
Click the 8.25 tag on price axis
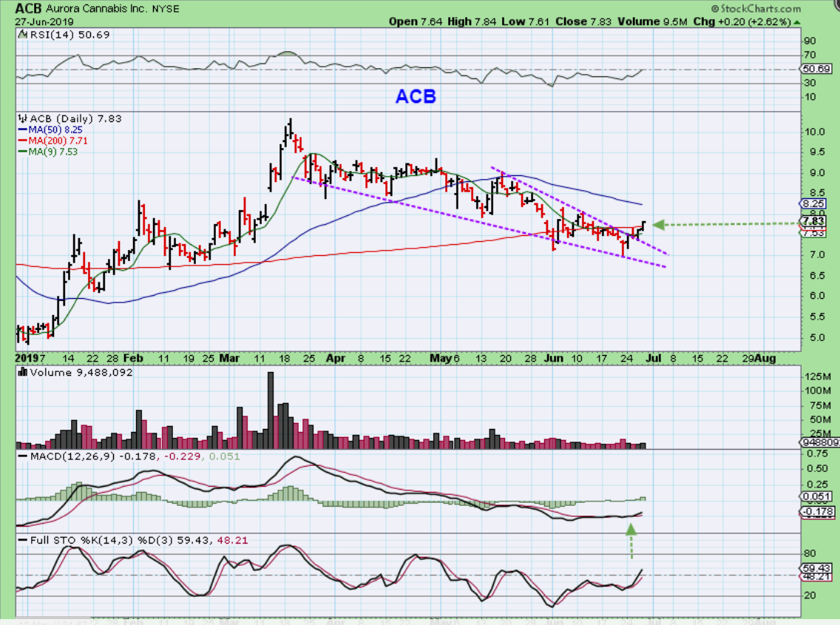(x=813, y=203)
